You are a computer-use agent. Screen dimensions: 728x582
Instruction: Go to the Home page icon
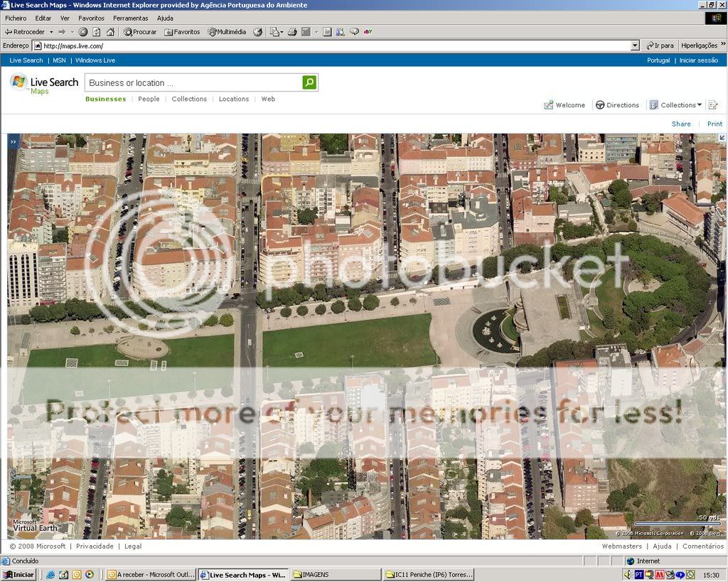point(110,32)
